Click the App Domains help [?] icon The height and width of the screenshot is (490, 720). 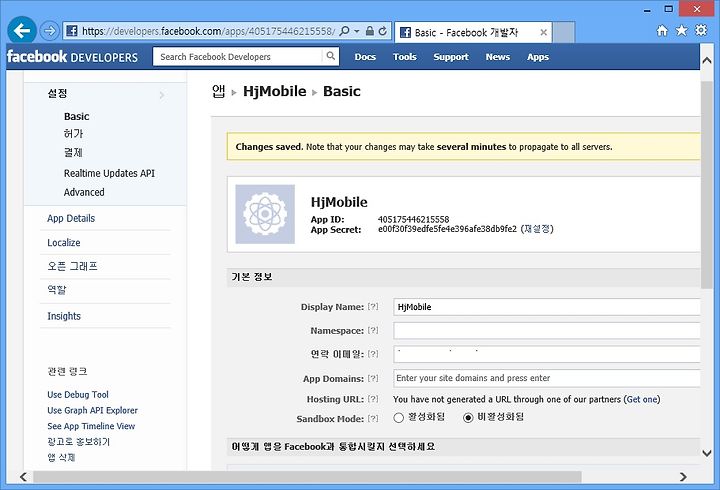point(373,378)
